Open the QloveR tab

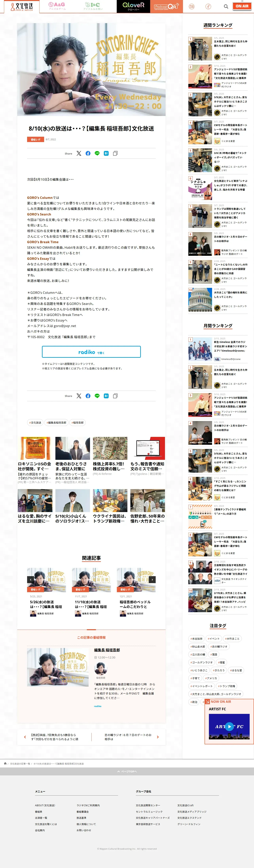[133, 6]
